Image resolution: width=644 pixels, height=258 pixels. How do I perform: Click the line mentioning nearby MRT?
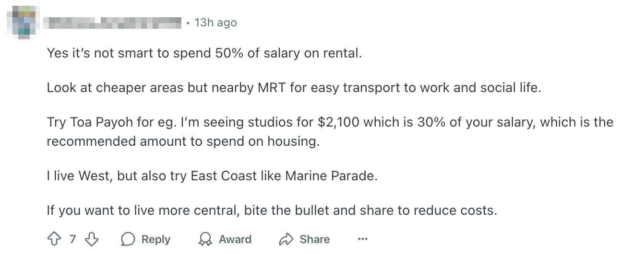point(293,88)
